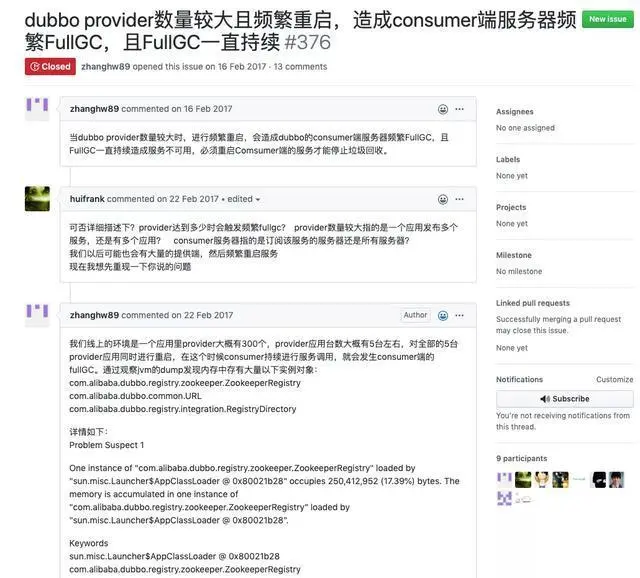Add reaction emoji on zhanghw89's 22 Feb comment
Screen dimensions: 640x578
pos(443,316)
